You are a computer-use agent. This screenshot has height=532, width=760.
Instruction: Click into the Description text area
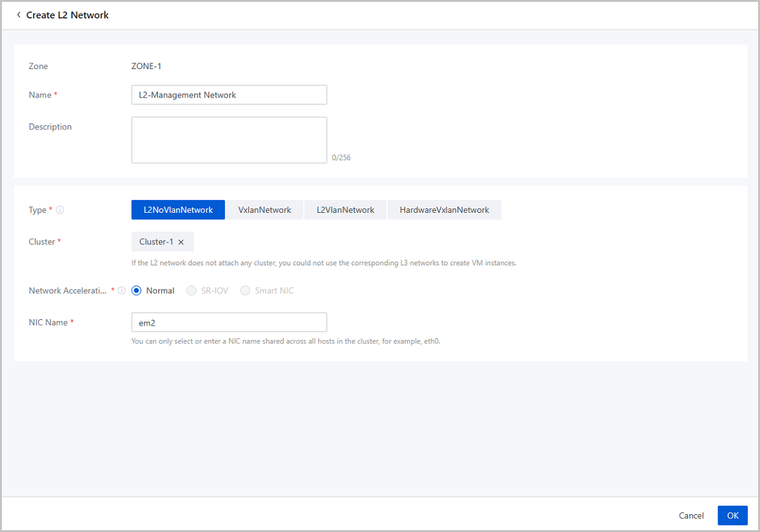pyautogui.click(x=229, y=140)
